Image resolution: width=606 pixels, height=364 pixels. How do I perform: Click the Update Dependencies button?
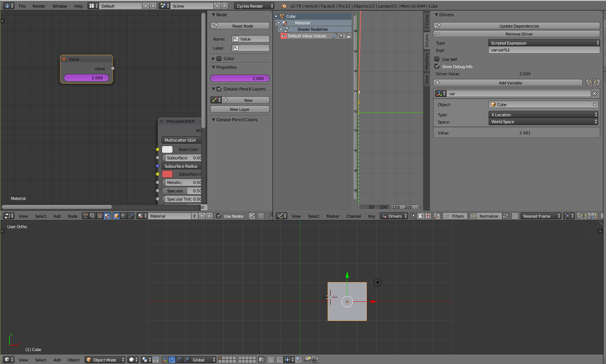519,26
